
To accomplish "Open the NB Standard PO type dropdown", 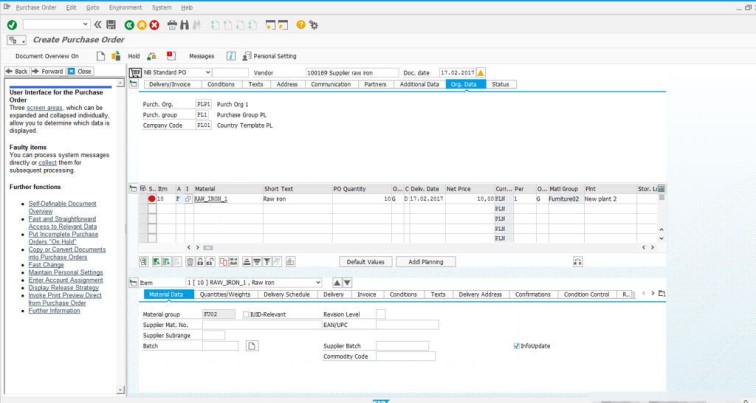I will [x=208, y=73].
